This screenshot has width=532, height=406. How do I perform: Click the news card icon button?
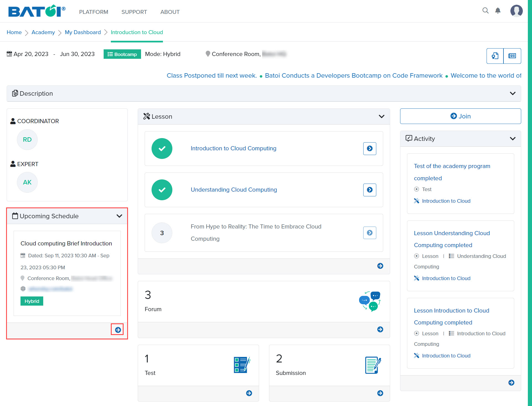coord(512,56)
